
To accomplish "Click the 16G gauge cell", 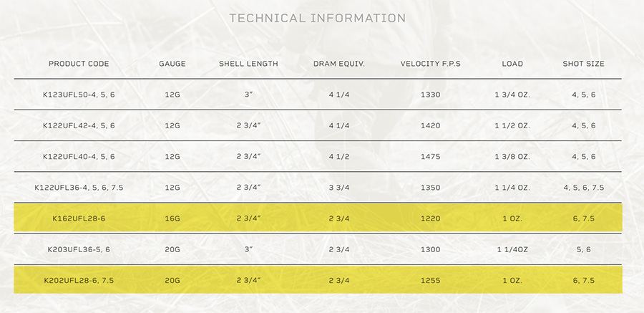I will (172, 218).
